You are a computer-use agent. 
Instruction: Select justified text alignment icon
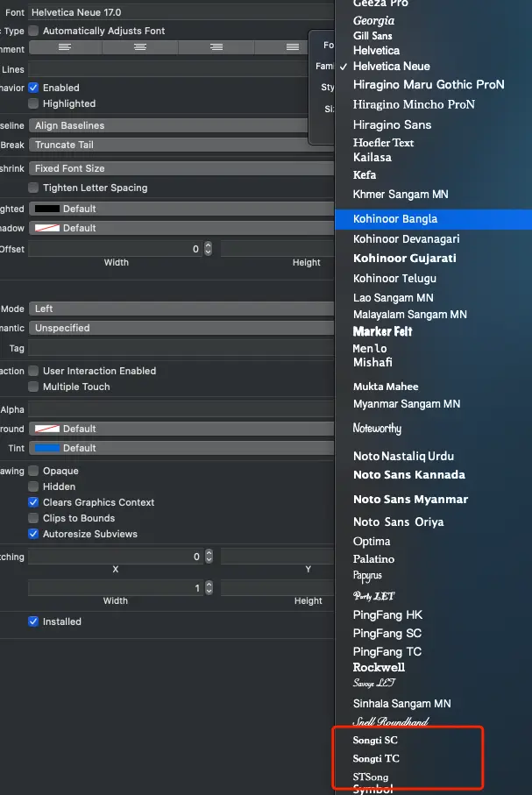[293, 47]
